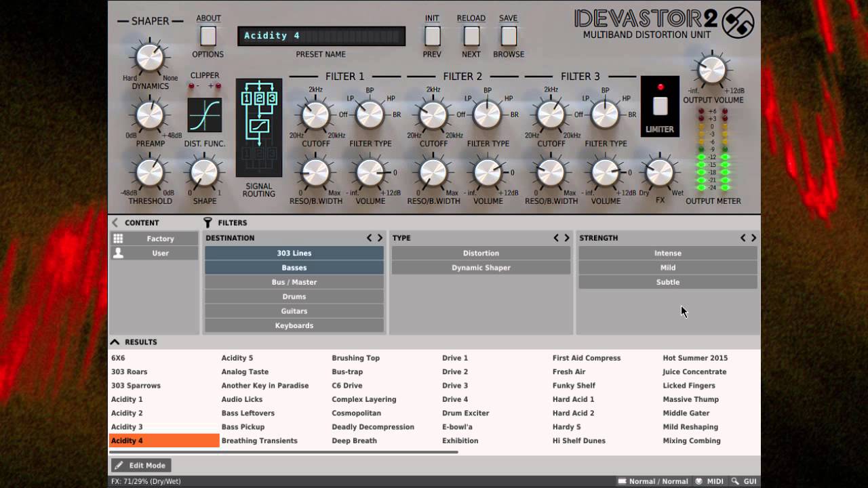Viewport: 868px width, 488px height.
Task: Toggle the Distortion type filter
Action: point(481,253)
